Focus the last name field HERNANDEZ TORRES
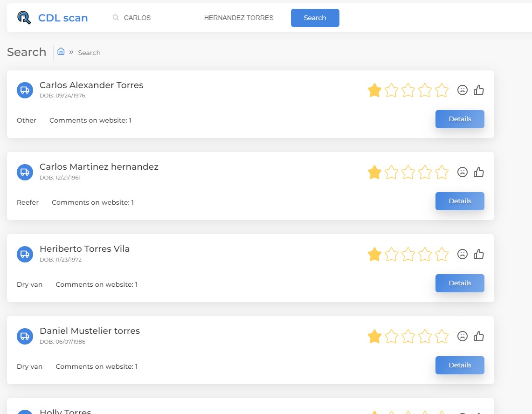The width and height of the screenshot is (532, 414). 239,18
